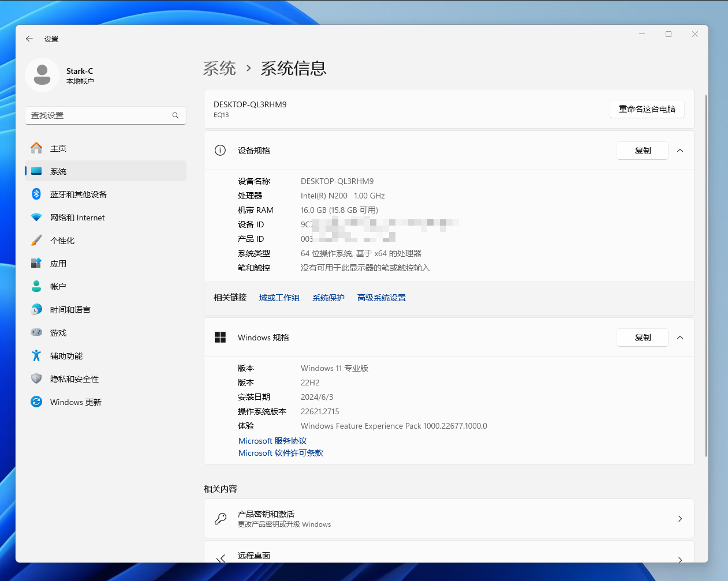
Task: Click the 辅助功能 accessibility icon
Action: [x=36, y=356]
